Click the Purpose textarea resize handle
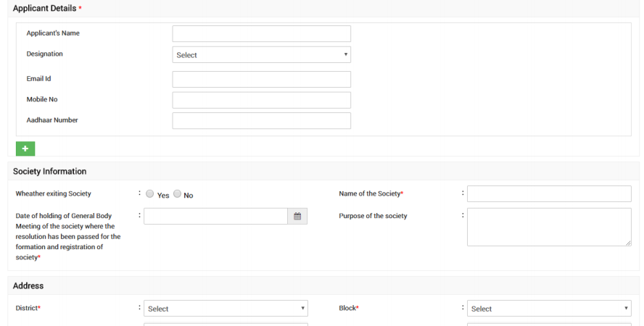The image size is (644, 326). pos(628,243)
